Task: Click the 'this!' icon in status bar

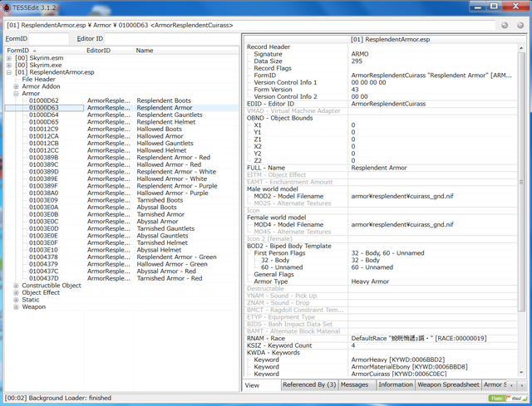Action: (x=516, y=399)
